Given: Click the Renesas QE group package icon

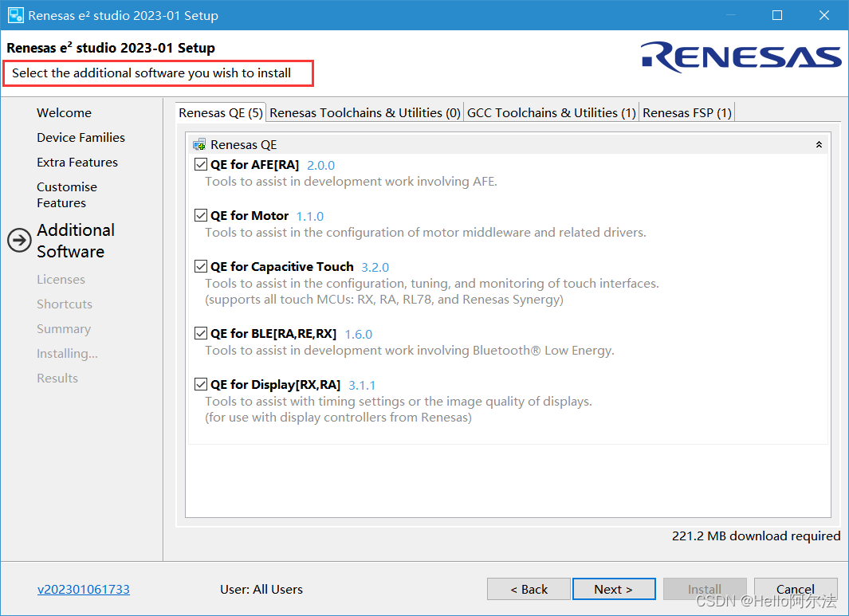Looking at the screenshot, I should (x=199, y=144).
